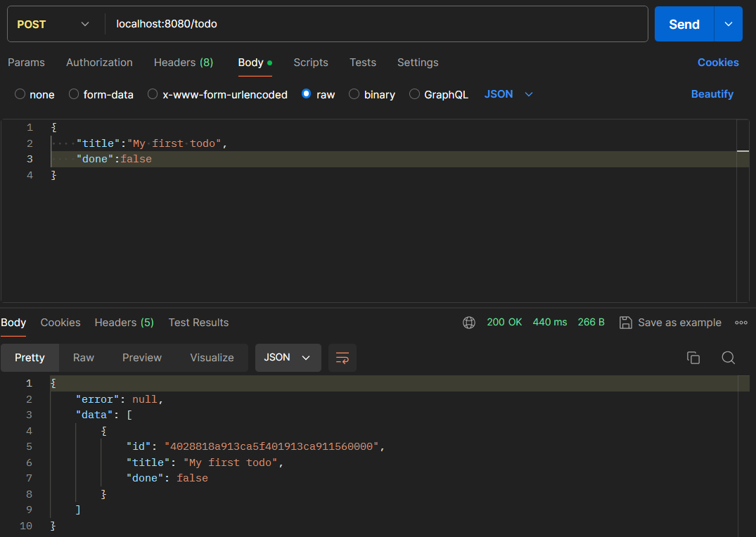The image size is (756, 537).
Task: Copy response body with the copy icon
Action: [x=693, y=358]
